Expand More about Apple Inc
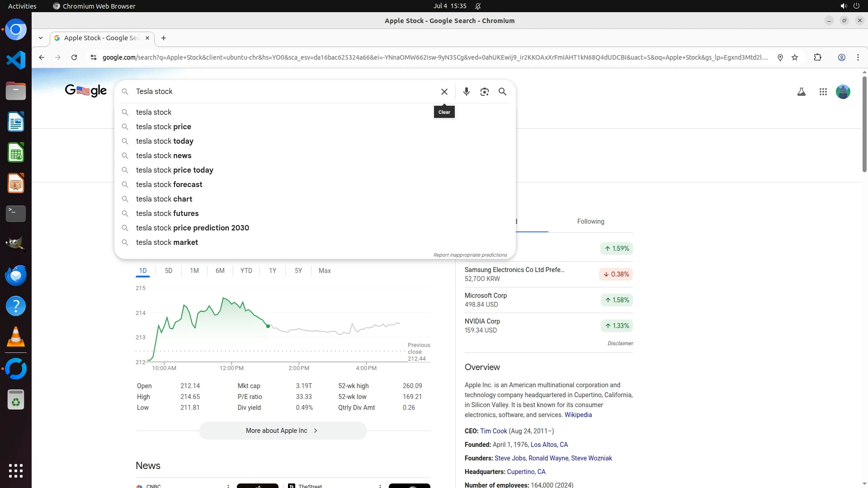Image resolution: width=868 pixels, height=488 pixels. pyautogui.click(x=283, y=431)
